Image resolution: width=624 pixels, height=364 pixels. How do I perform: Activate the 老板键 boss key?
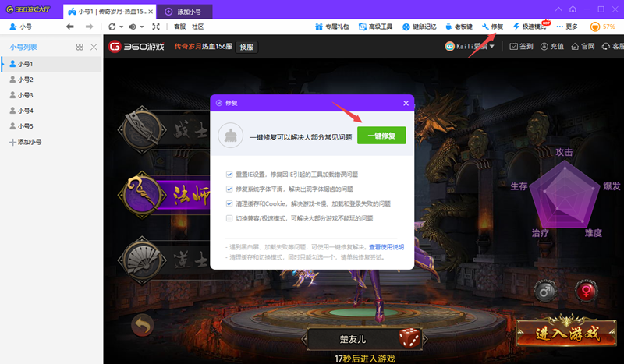tap(459, 27)
